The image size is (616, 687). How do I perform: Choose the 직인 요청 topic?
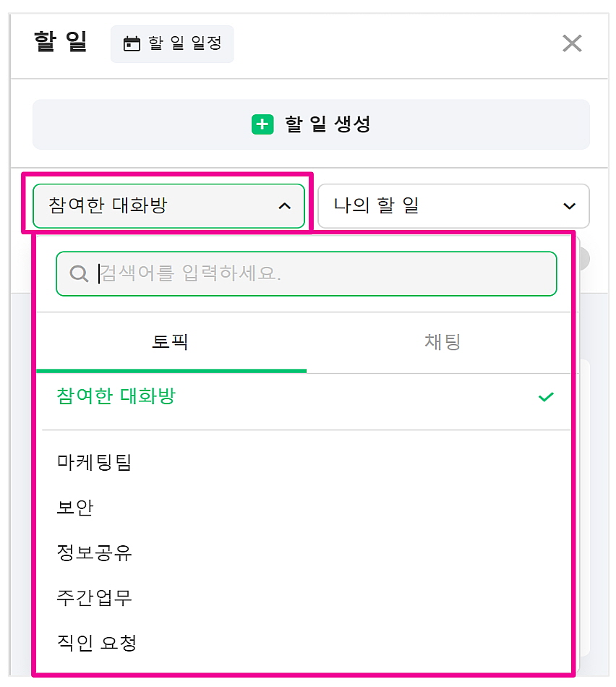tap(97, 642)
